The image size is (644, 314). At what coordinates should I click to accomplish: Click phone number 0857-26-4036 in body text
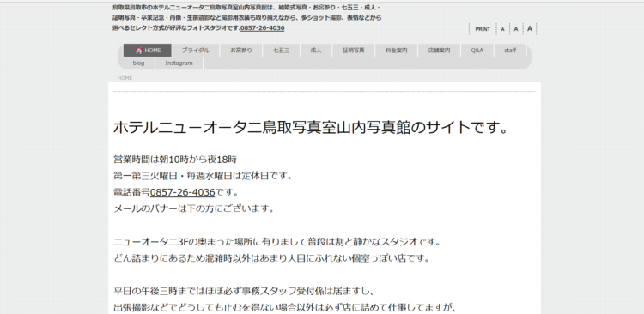click(182, 192)
